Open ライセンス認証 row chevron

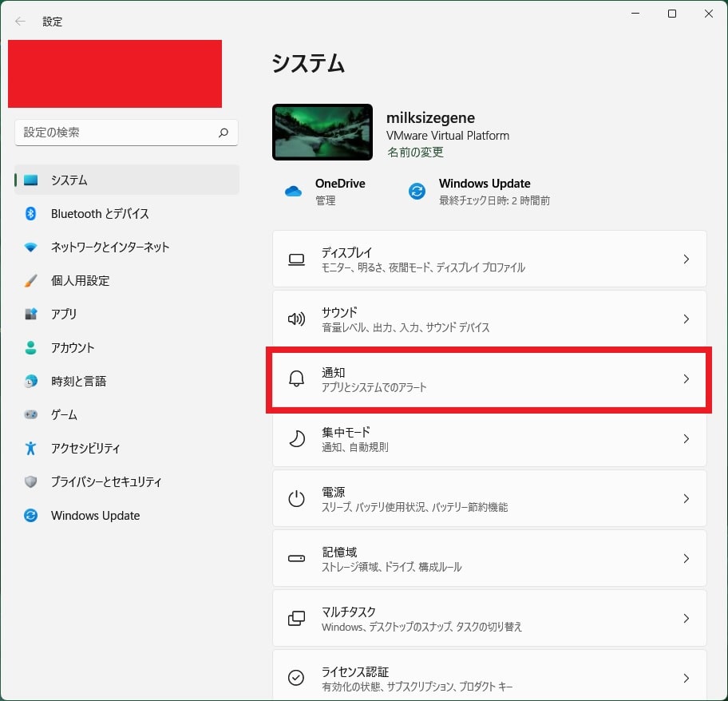686,679
